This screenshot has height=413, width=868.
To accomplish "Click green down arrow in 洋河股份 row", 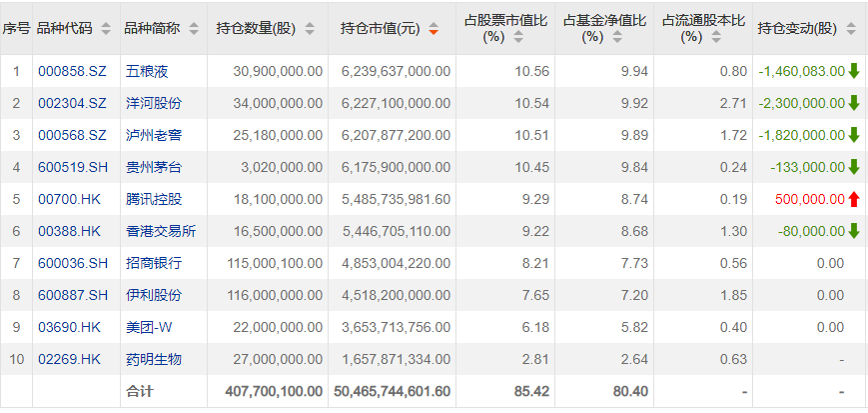I will tap(854, 103).
